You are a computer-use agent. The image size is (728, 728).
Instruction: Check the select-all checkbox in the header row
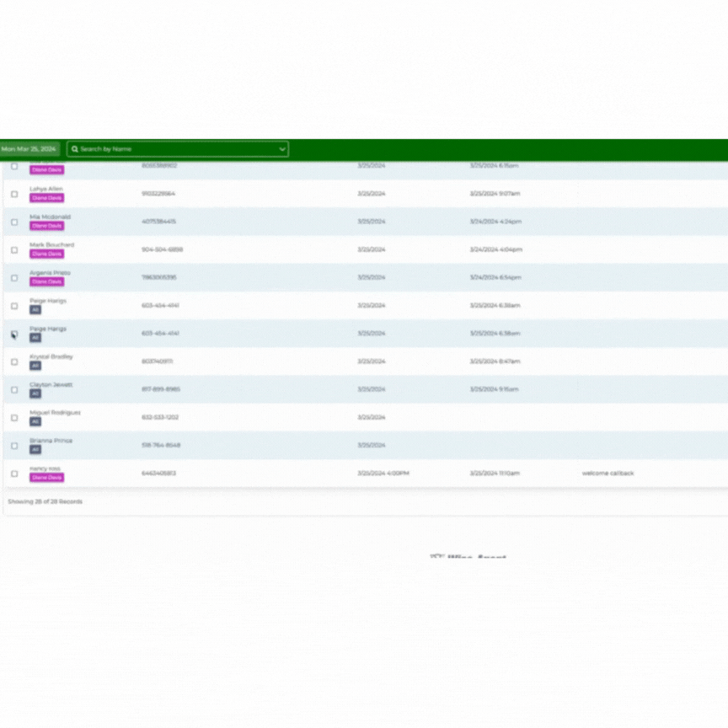(x=14, y=166)
